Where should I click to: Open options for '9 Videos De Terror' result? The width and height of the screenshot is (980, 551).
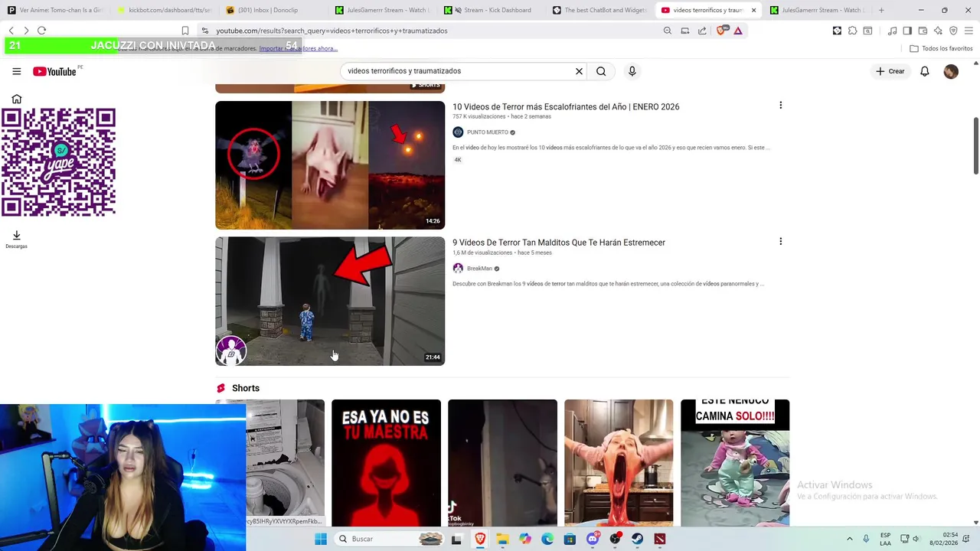[x=780, y=242]
